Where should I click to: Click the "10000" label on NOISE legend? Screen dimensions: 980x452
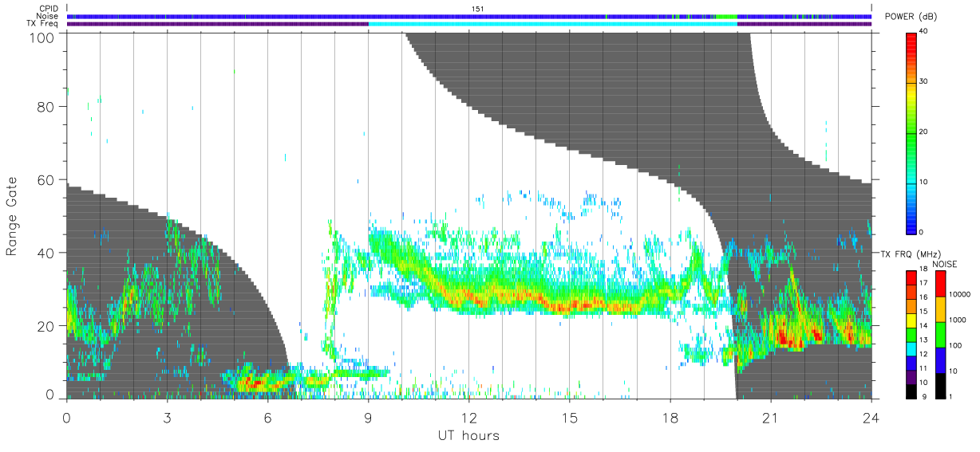(x=958, y=294)
